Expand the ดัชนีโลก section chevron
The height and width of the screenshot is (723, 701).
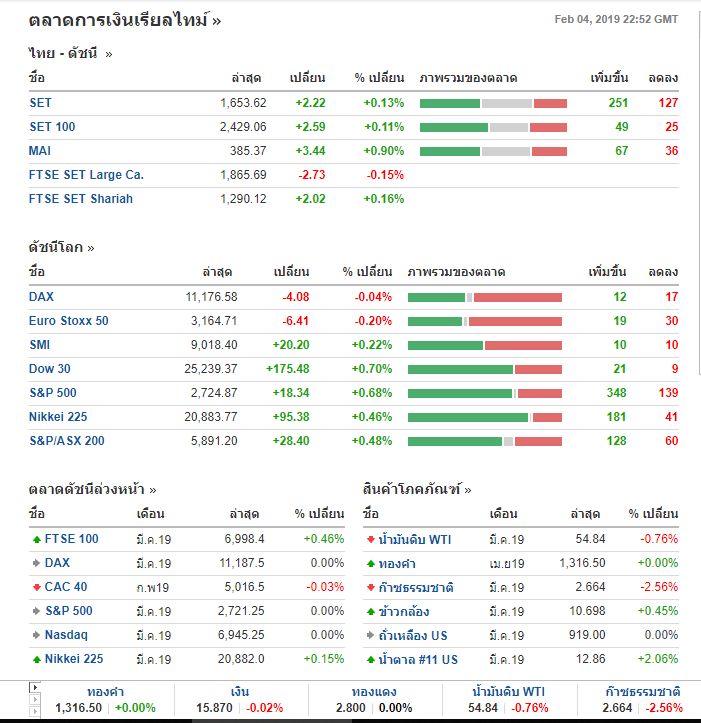[91, 249]
